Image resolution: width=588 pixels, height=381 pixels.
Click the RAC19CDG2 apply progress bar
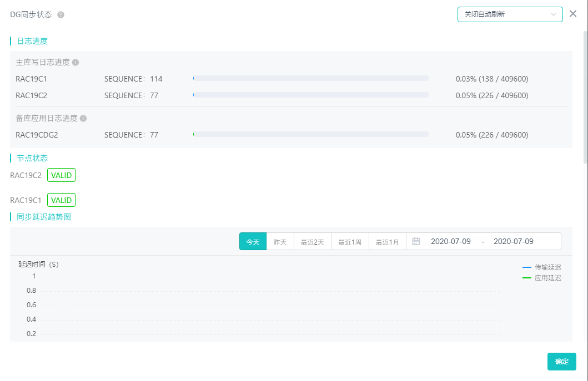(x=311, y=134)
